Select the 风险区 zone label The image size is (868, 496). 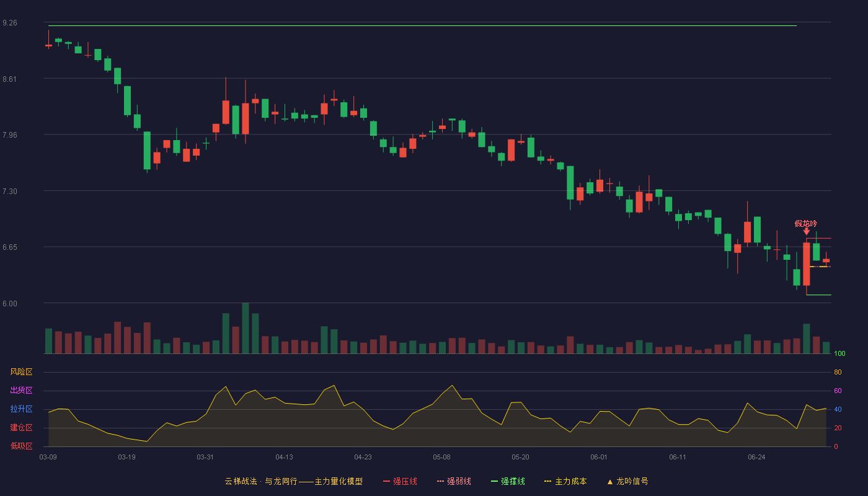pos(21,372)
